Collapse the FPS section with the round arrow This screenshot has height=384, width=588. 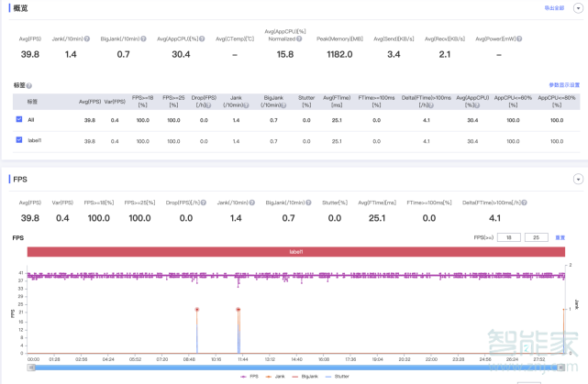(x=577, y=179)
